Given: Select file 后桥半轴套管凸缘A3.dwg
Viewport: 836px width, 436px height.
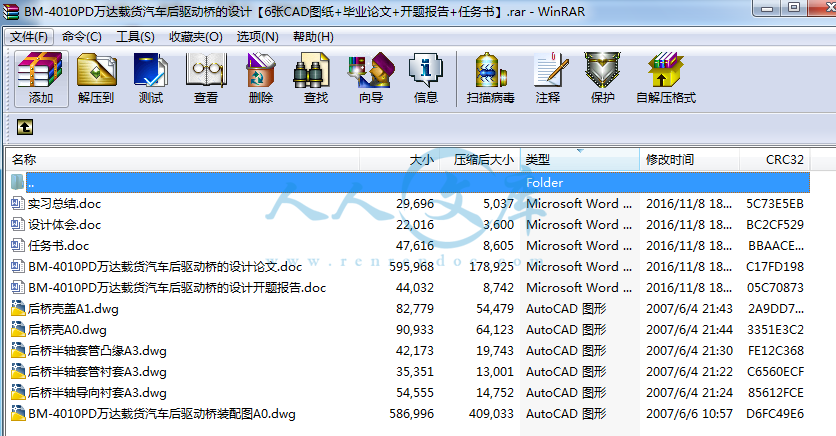Looking at the screenshot, I should coord(97,351).
